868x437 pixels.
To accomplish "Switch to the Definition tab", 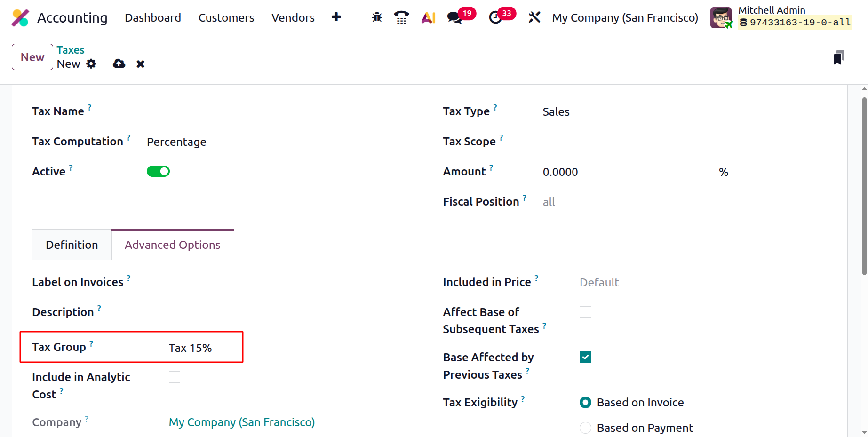I will (72, 245).
